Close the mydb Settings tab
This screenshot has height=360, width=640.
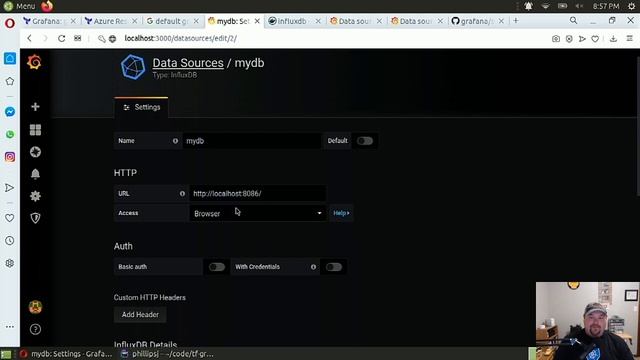tap(257, 21)
